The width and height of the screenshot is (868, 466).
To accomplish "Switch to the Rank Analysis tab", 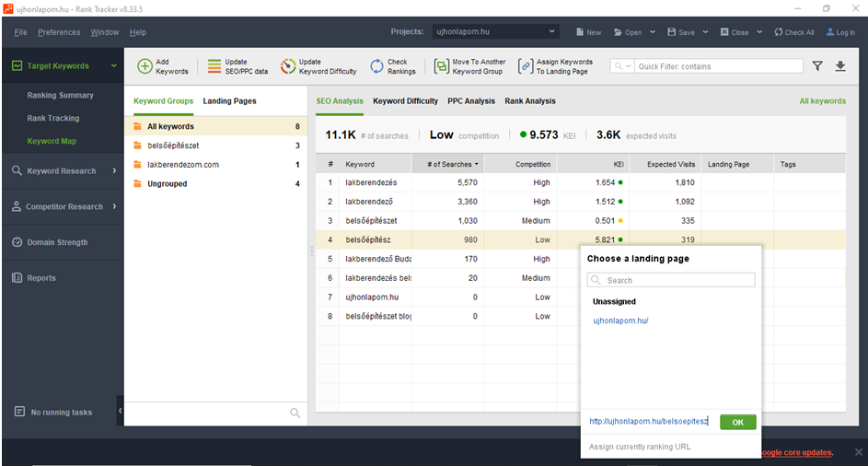I will click(530, 101).
